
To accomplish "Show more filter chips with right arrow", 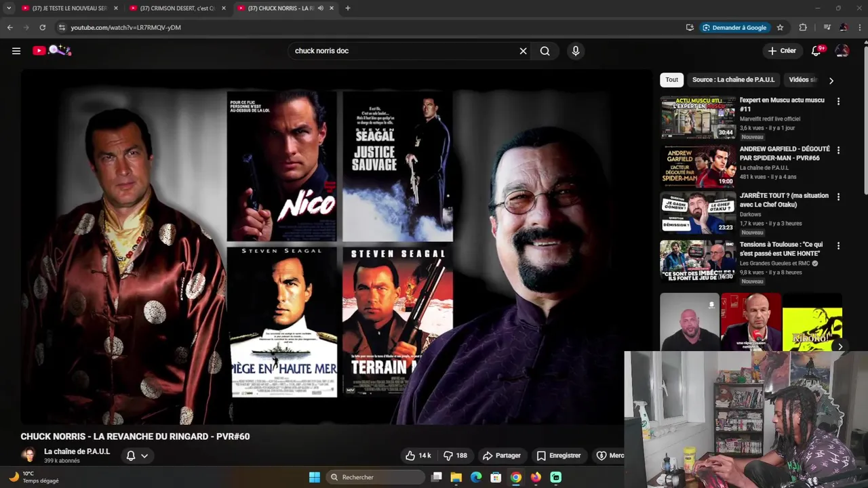I will click(x=831, y=80).
